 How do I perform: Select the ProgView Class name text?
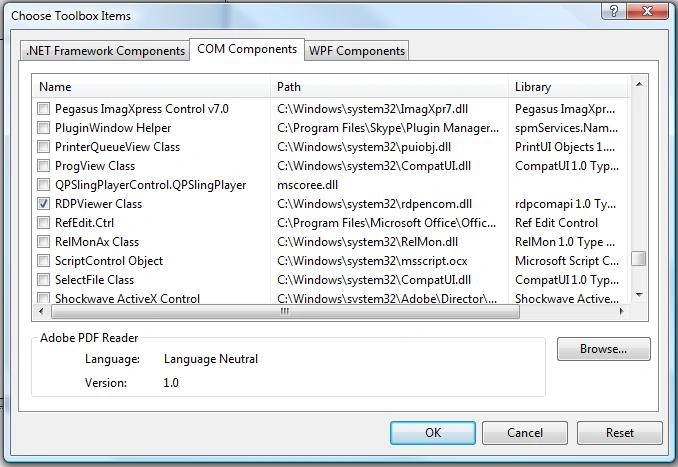95,166
